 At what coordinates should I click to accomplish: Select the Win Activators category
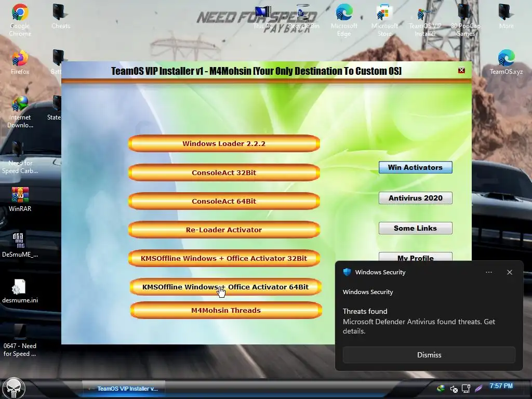(415, 167)
